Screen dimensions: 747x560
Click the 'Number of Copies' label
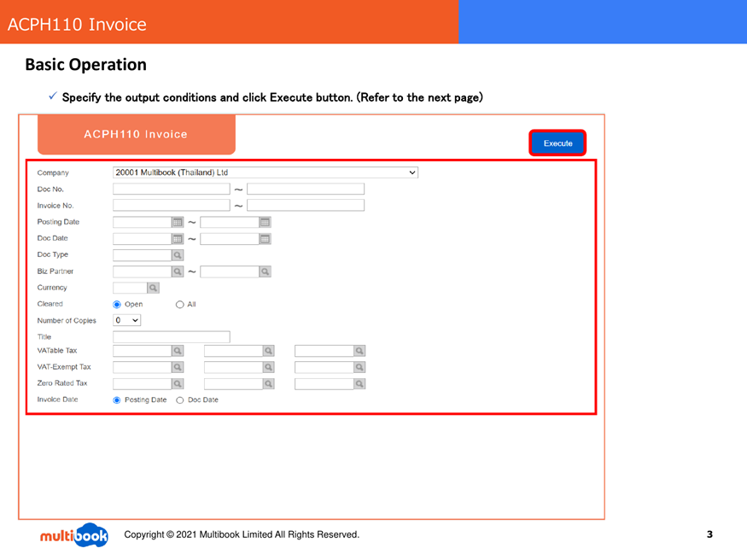pyautogui.click(x=67, y=321)
